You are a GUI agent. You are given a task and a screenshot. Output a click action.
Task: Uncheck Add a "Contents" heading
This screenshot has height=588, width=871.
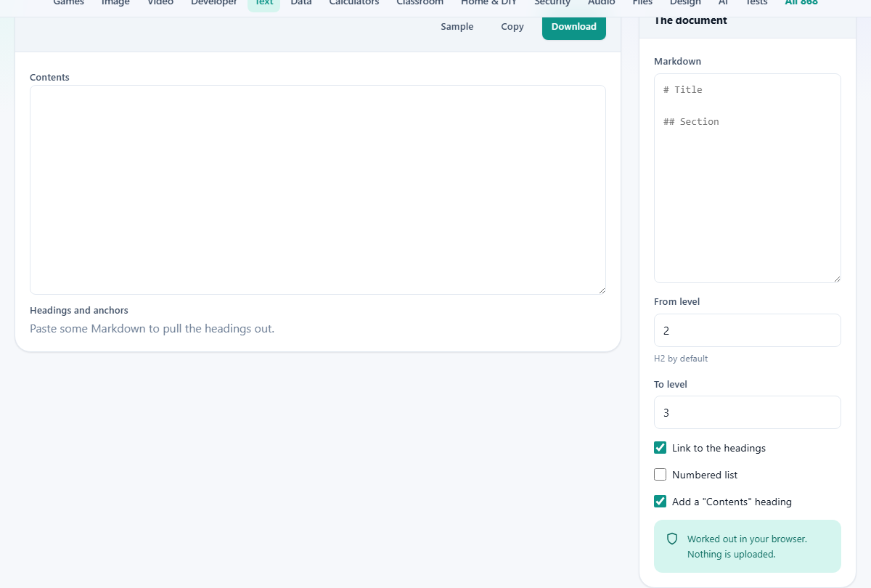pos(660,502)
